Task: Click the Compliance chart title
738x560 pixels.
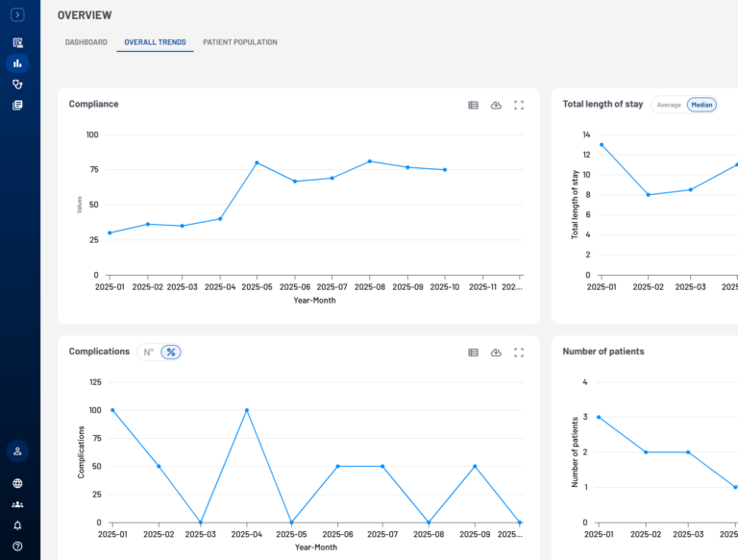Action: pos(93,104)
